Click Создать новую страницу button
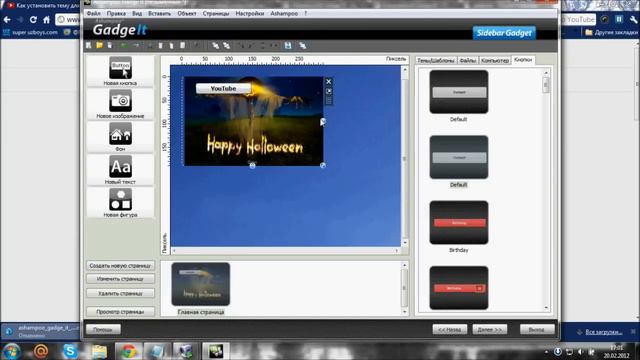Image resolution: width=640 pixels, height=360 pixels. (x=120, y=266)
